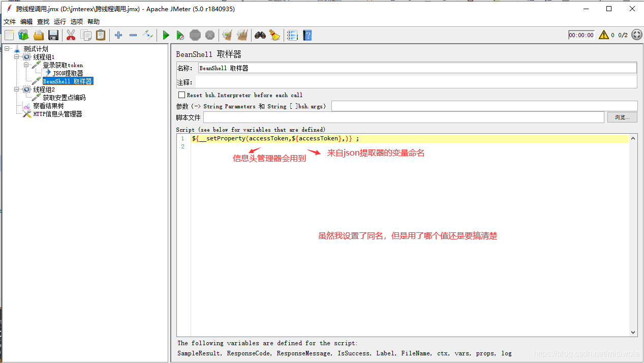Image resolution: width=644 pixels, height=363 pixels.
Task: Open the Function Helper list icon
Action: pos(292,35)
